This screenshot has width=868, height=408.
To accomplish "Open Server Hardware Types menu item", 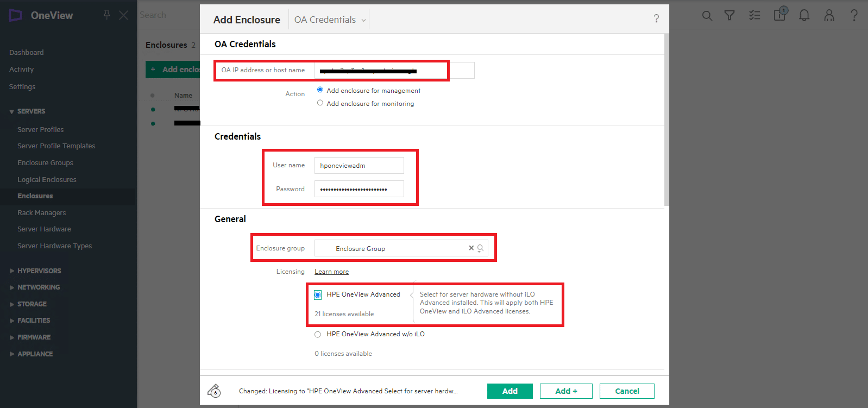I will click(55, 246).
